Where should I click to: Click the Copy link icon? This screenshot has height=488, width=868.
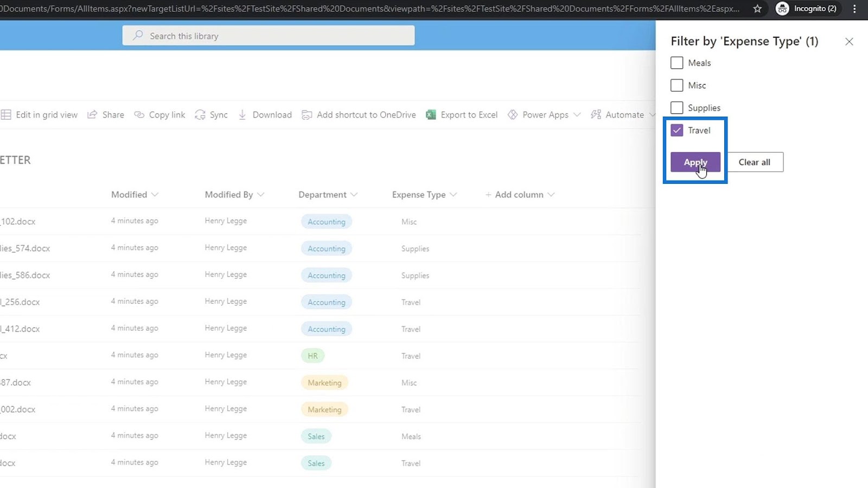tap(139, 114)
